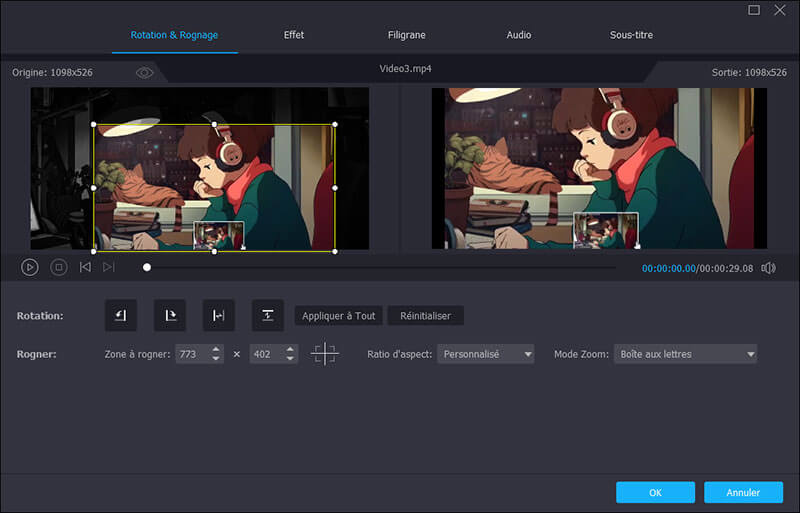Viewport: 800px width, 513px height.
Task: Flip video horizontally
Action: [x=219, y=315]
